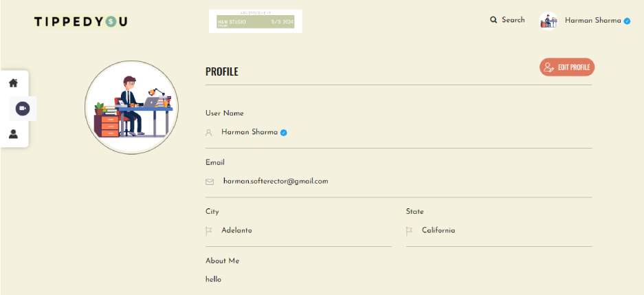Click the flag icon beside Adelanto
This screenshot has height=295, width=644.
click(x=209, y=231)
